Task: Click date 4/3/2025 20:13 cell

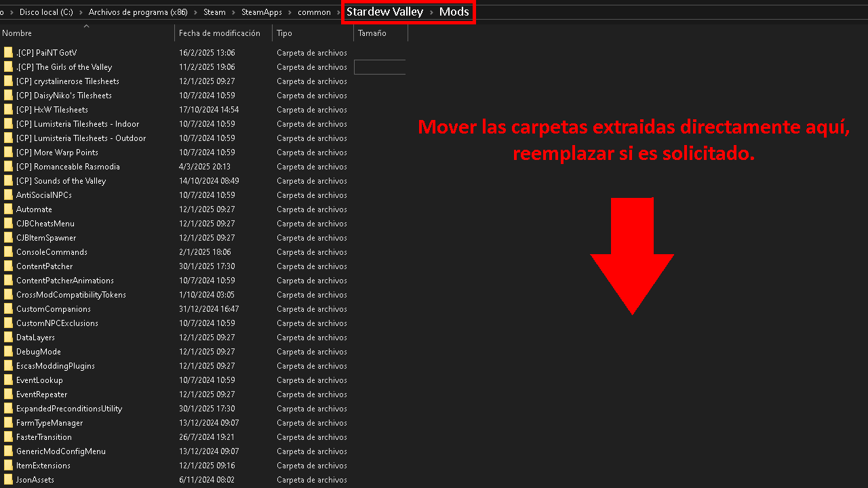Action: pyautogui.click(x=205, y=167)
